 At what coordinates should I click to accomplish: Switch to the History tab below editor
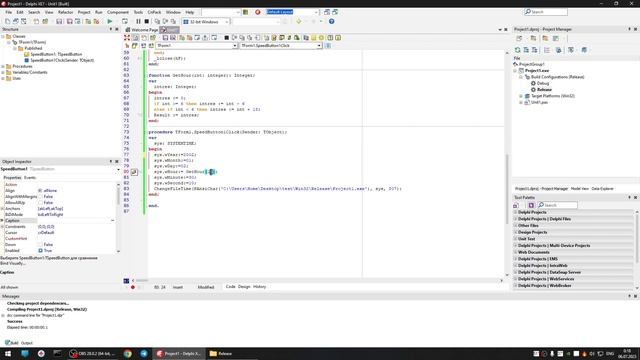pyautogui.click(x=259, y=287)
